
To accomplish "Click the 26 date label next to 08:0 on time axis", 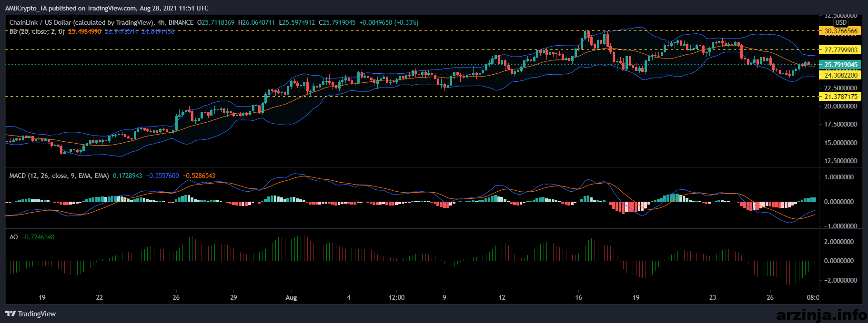I will pyautogui.click(x=770, y=297).
